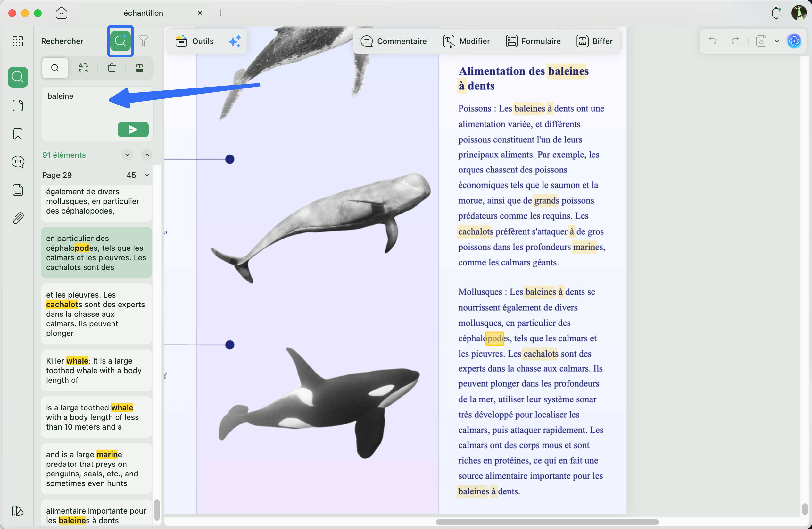Viewport: 812px width, 529px height.
Task: Click the horizontal scrollbar at bottom
Action: coord(547,522)
